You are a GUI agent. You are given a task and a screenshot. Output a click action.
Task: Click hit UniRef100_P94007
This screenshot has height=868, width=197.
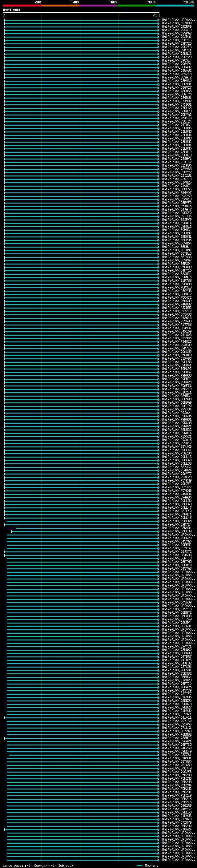click(177, 193)
